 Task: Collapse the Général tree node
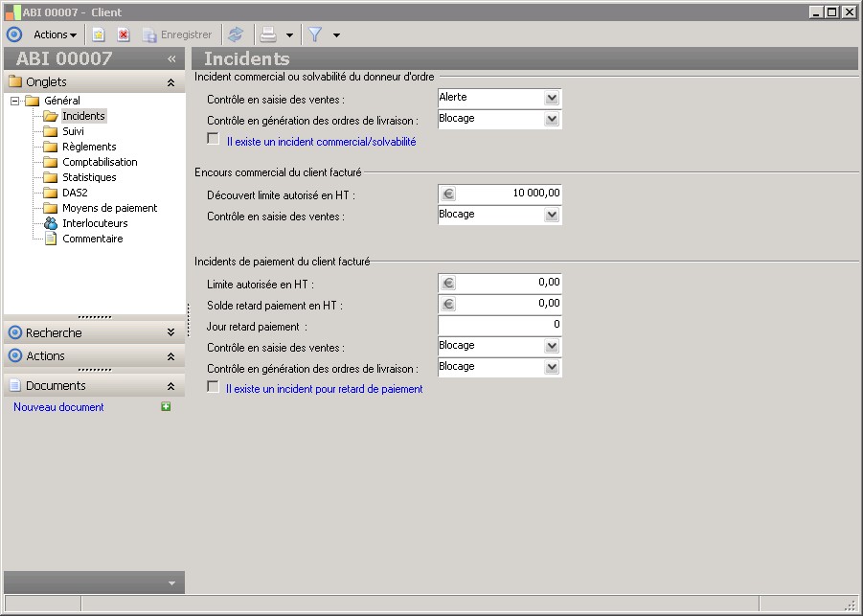(x=15, y=101)
